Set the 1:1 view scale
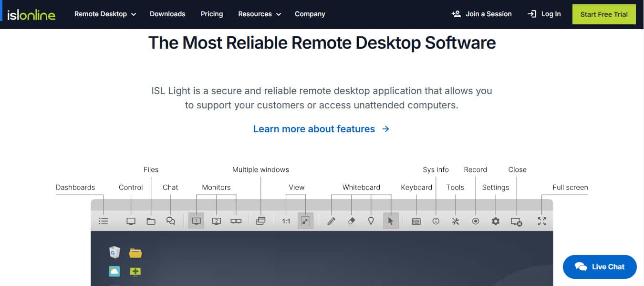Viewport: 644px width, 286px height. point(286,221)
